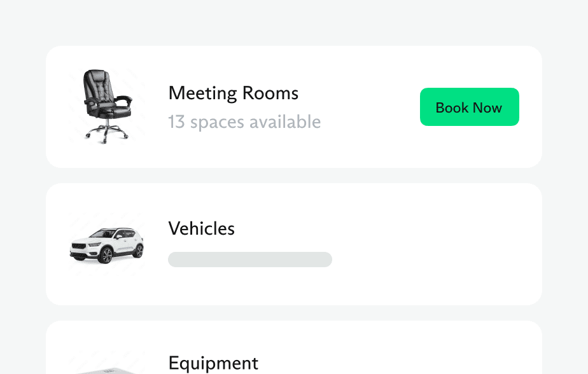This screenshot has width=588, height=374.
Task: Tap the leather chair's wheeled base
Action: pyautogui.click(x=106, y=132)
